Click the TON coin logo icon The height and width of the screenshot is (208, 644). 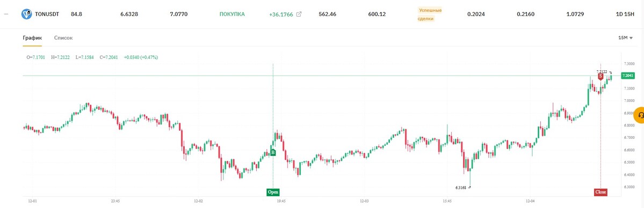pyautogui.click(x=27, y=14)
